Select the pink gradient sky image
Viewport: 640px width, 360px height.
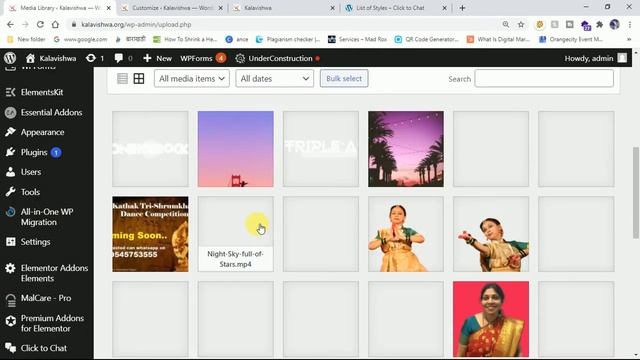(236, 149)
